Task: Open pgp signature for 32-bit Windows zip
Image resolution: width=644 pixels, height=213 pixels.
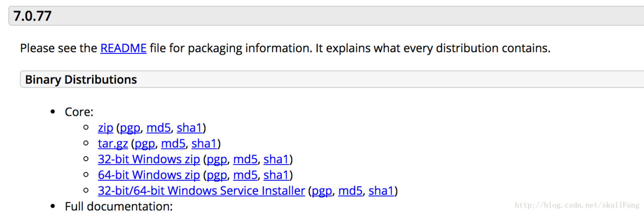Action: click(217, 160)
